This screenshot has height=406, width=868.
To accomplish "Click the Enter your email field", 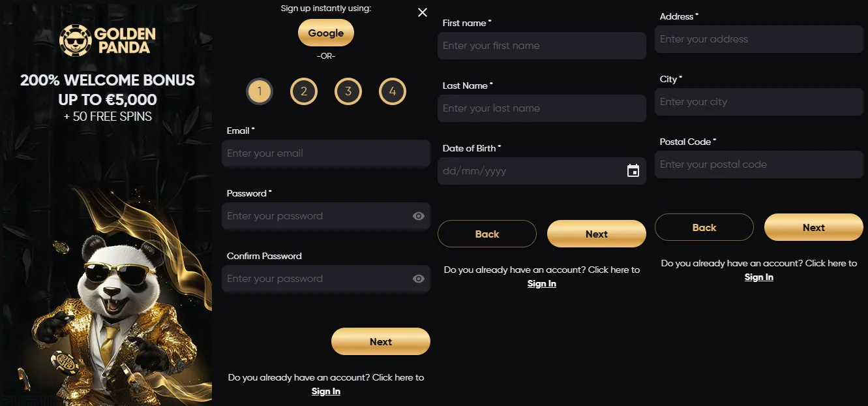I will pos(325,153).
